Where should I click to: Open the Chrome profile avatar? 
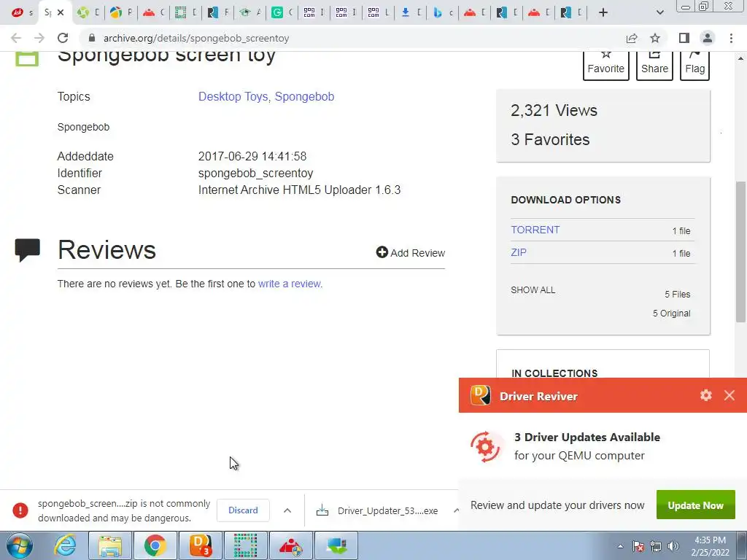[708, 38]
